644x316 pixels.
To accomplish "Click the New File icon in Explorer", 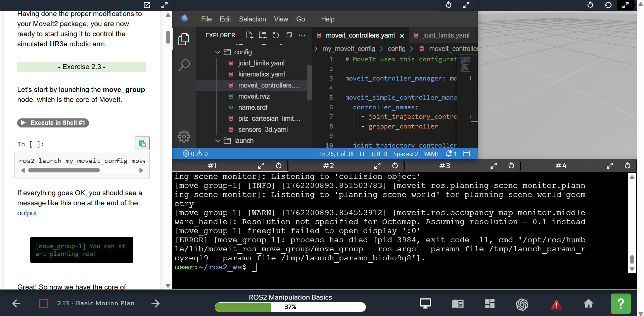I will pos(249,35).
